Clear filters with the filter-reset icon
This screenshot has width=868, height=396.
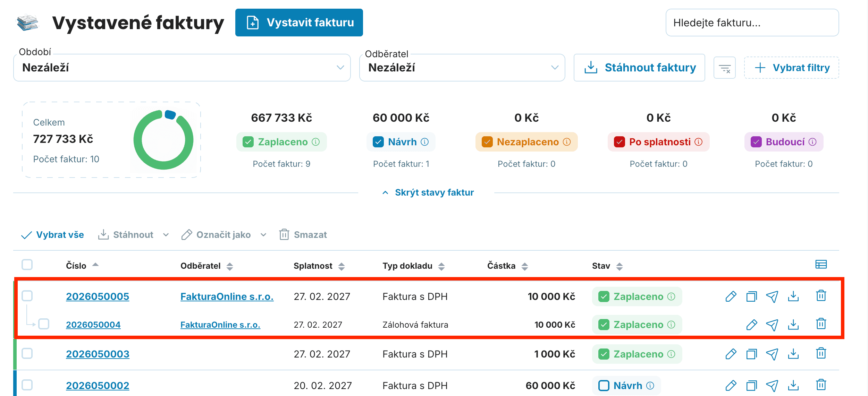pyautogui.click(x=725, y=68)
